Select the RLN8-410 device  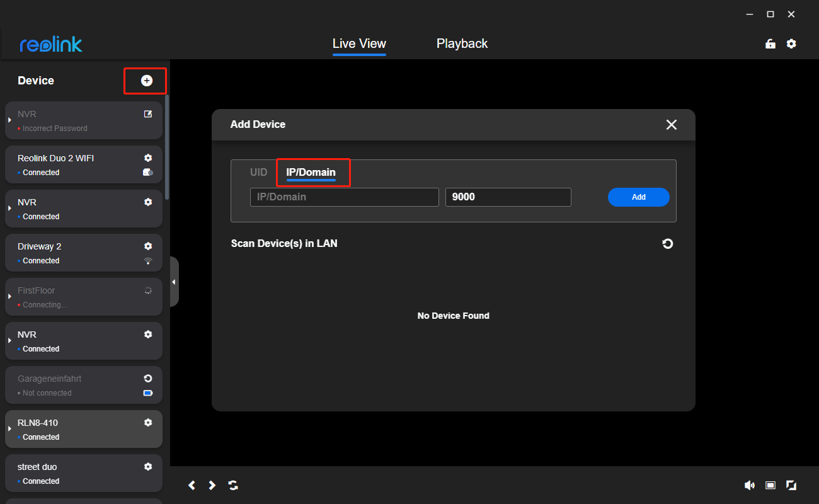click(84, 429)
